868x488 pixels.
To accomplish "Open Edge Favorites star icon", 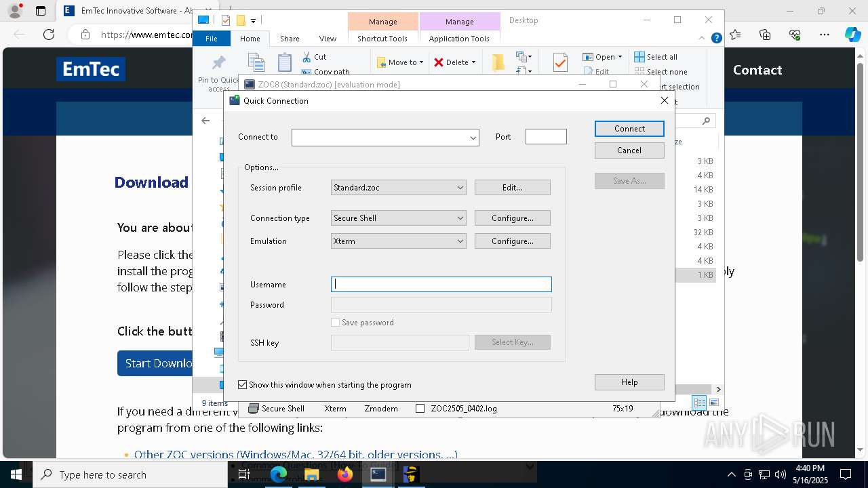I will point(736,35).
